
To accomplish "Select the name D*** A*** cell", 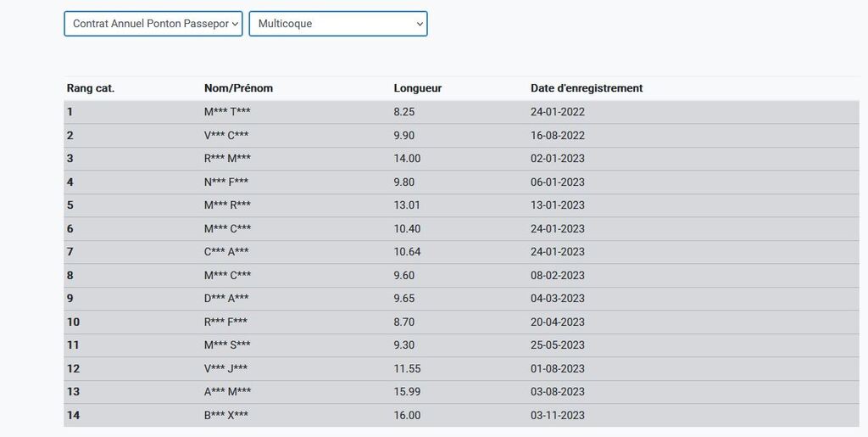I will 226,298.
